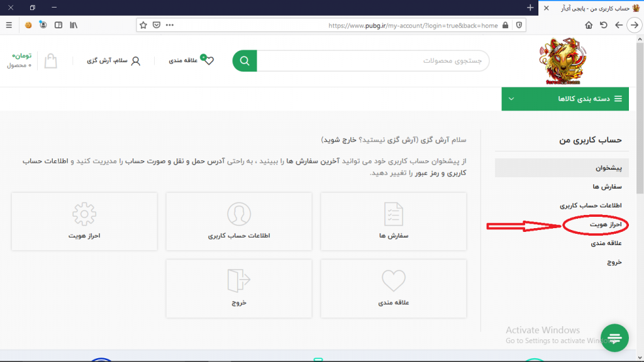Open the سفارش ها dashboard tile

[393, 221]
